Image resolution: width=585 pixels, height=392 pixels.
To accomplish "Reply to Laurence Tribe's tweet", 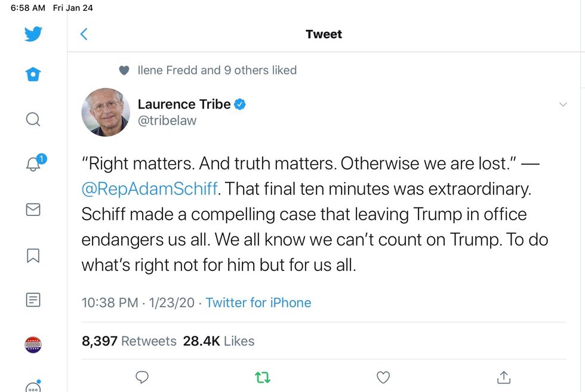I will click(142, 377).
